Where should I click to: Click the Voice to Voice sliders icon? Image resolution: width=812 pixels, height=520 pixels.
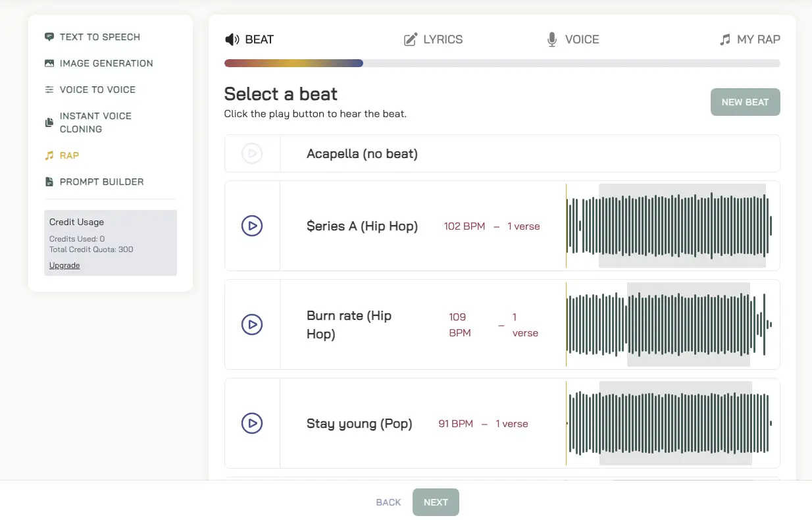[x=49, y=90]
